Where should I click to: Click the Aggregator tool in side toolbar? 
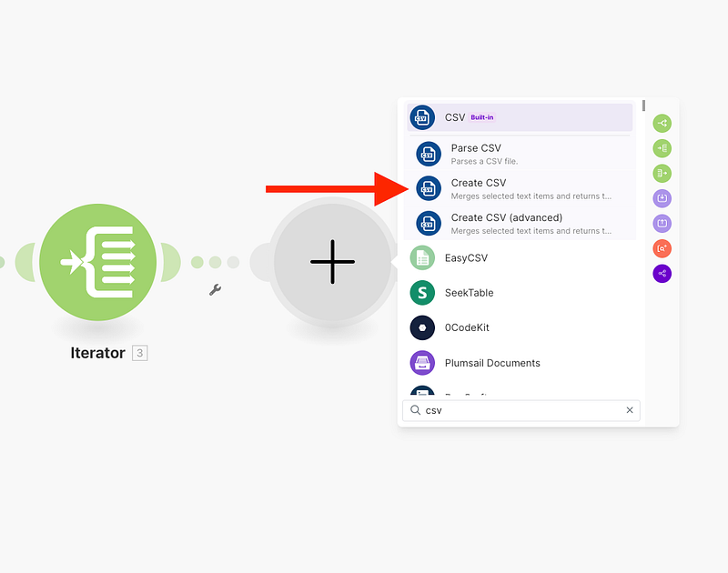pos(662,173)
